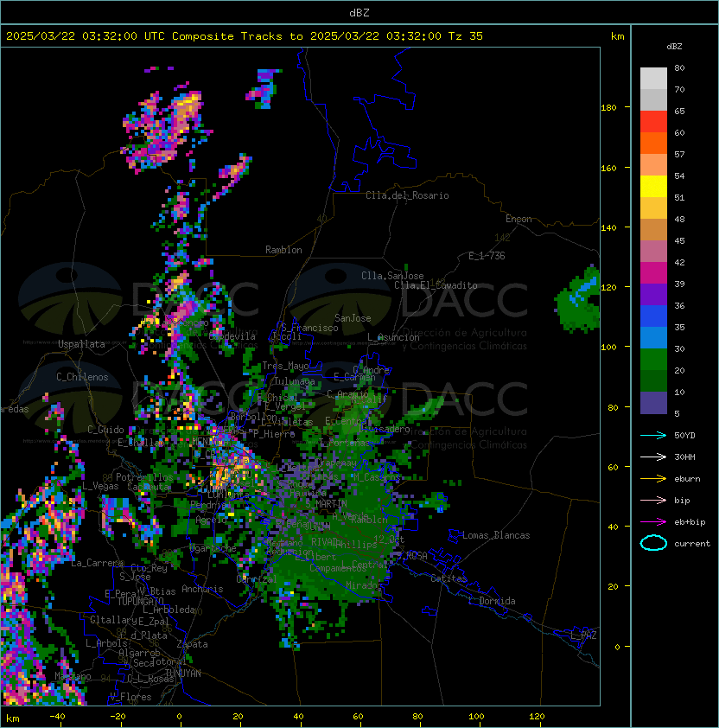This screenshot has width=719, height=728.
Task: Select the green 20-30 dBZ color swatch
Action: [x=653, y=360]
